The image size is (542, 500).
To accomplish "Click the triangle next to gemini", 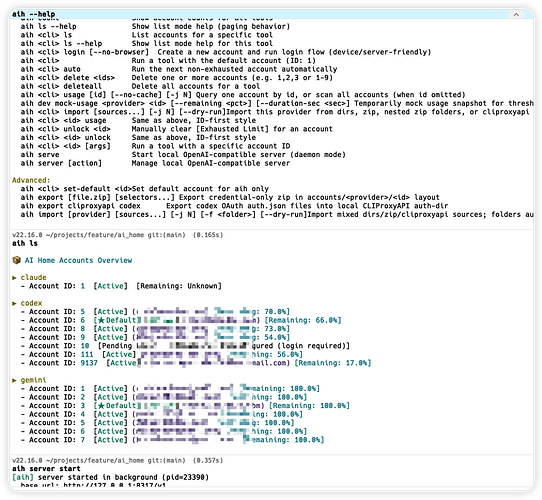I will click(x=15, y=380).
